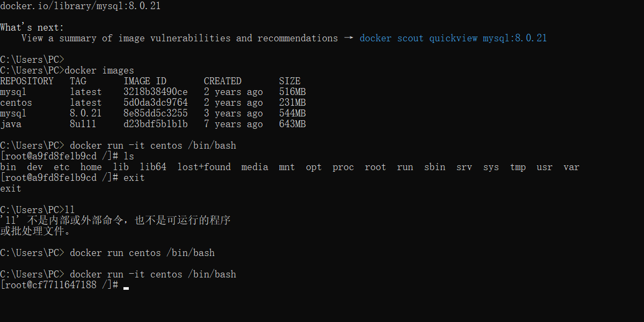Viewport: 644px width, 322px height.
Task: Click the "C:\Users\PC>ll" command line
Action: (38, 210)
